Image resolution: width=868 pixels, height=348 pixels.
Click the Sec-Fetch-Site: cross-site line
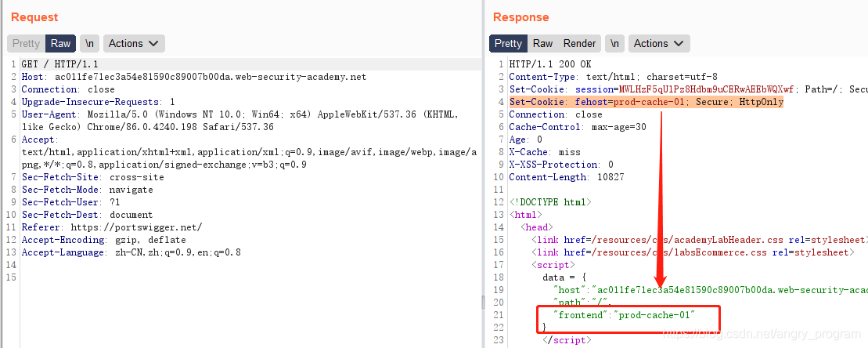[x=92, y=177]
